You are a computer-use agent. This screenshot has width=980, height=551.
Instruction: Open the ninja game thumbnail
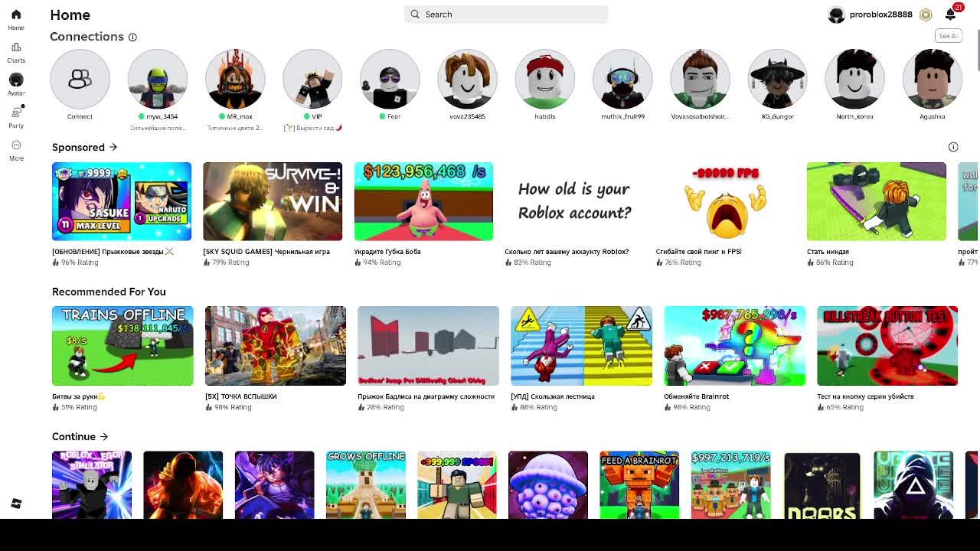(876, 201)
